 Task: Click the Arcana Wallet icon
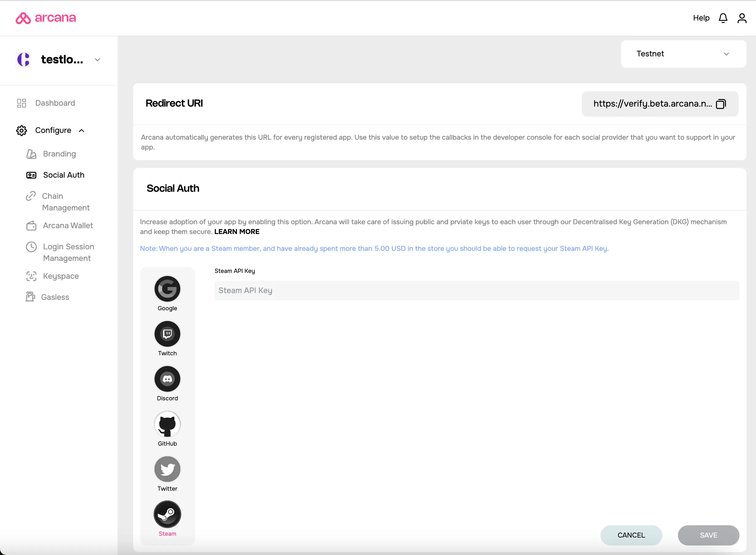pyautogui.click(x=31, y=226)
